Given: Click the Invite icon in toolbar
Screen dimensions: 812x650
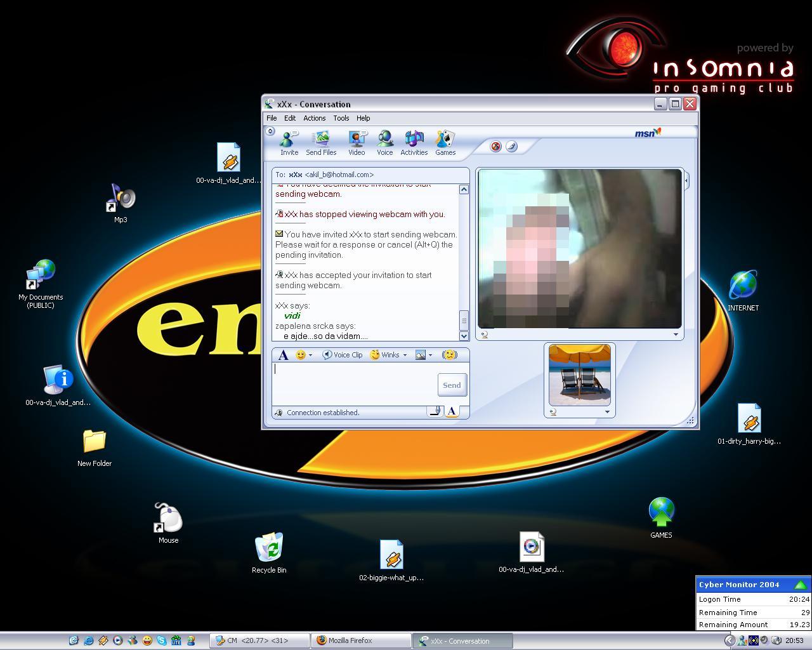Looking at the screenshot, I should click(x=289, y=143).
